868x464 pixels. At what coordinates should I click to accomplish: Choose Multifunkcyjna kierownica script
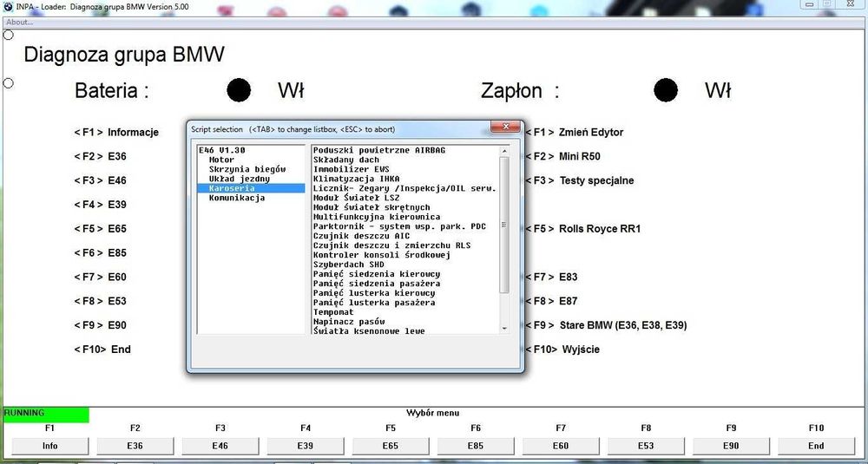[377, 217]
